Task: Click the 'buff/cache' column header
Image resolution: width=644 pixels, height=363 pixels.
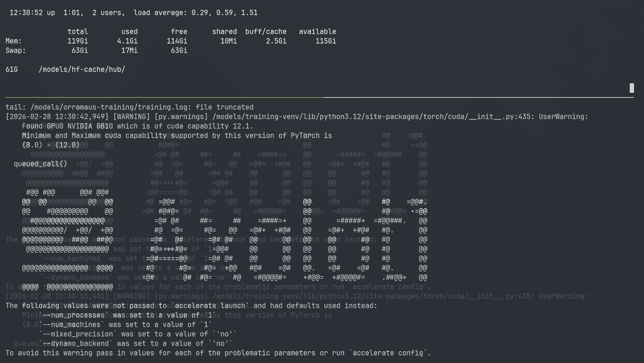Action: coord(266,32)
